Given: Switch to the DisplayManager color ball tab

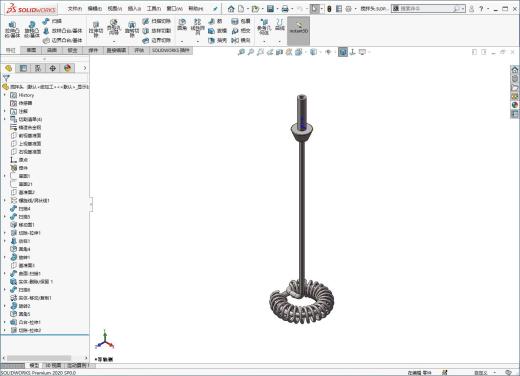Looking at the screenshot, I should click(68, 68).
